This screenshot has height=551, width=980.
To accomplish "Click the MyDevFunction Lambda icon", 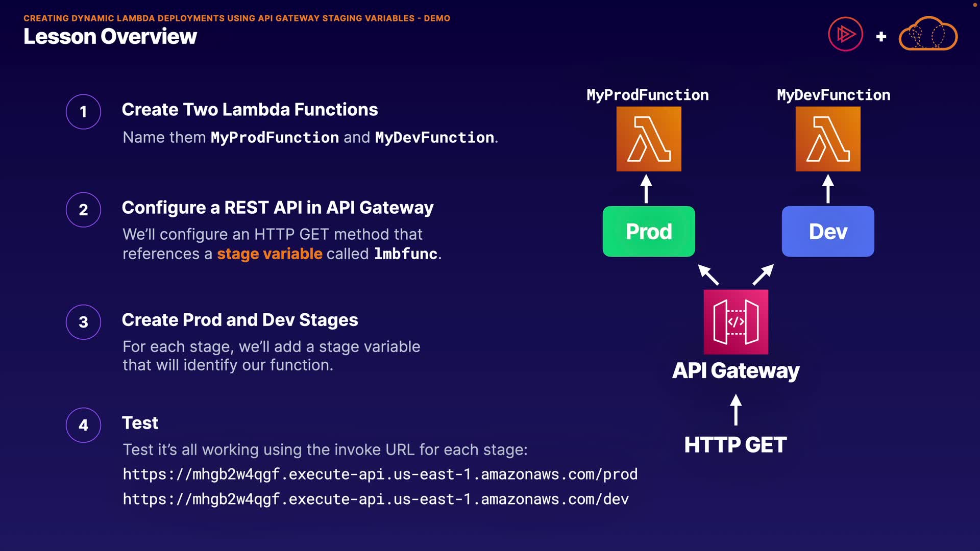I will (x=828, y=139).
